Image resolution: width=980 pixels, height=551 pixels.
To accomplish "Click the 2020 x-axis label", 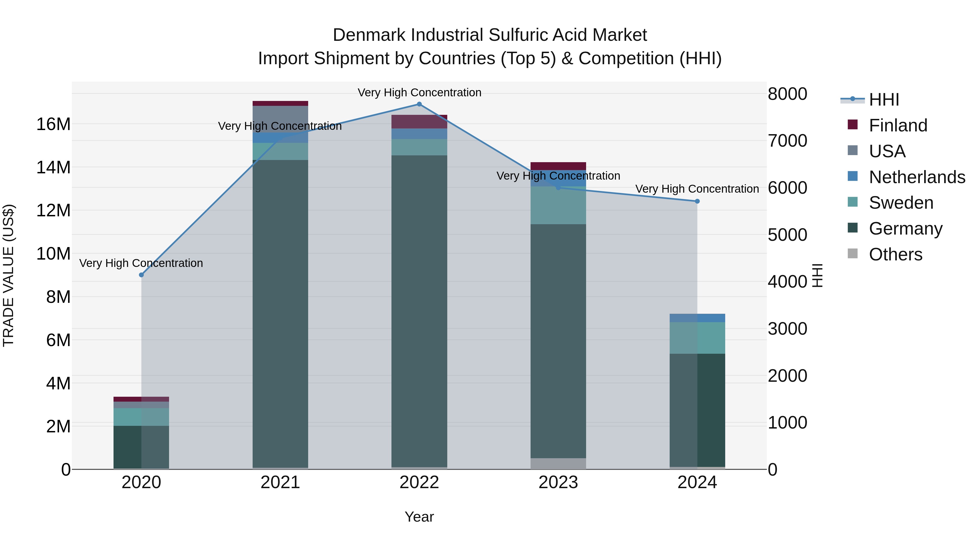I will (142, 482).
